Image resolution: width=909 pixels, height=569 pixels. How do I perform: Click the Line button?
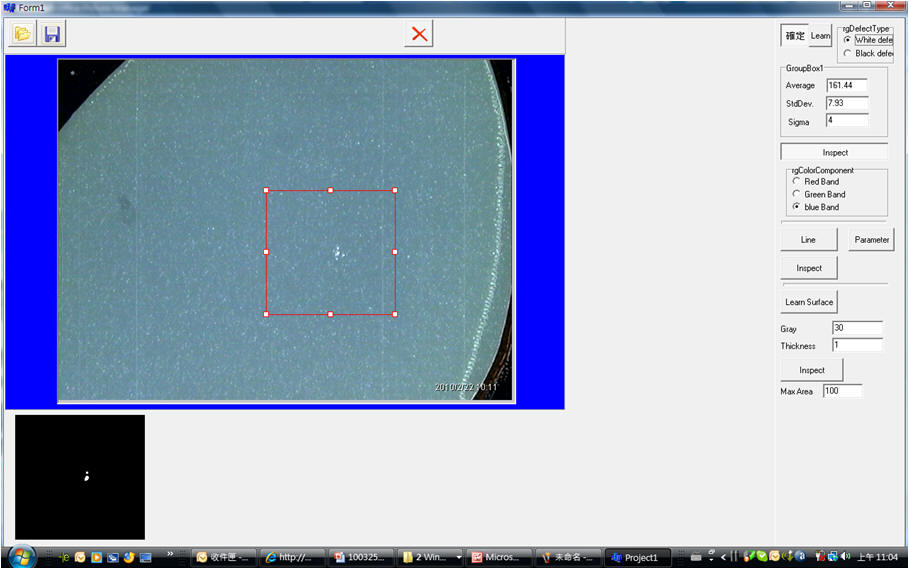tap(809, 239)
